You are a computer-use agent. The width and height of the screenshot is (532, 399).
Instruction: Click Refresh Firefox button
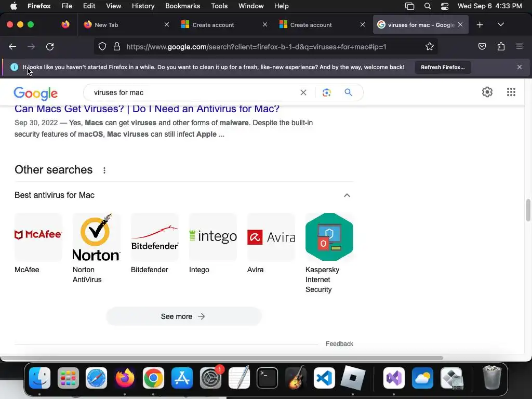tap(443, 67)
